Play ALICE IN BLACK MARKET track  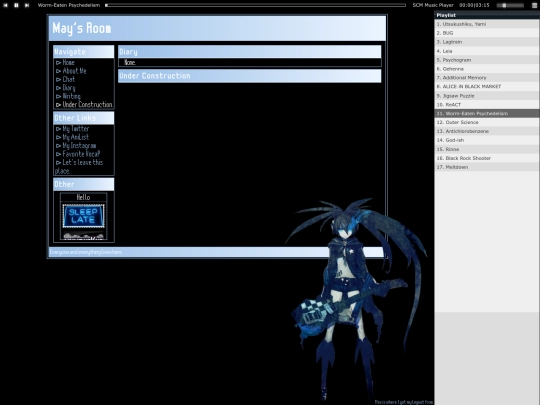click(x=487, y=86)
